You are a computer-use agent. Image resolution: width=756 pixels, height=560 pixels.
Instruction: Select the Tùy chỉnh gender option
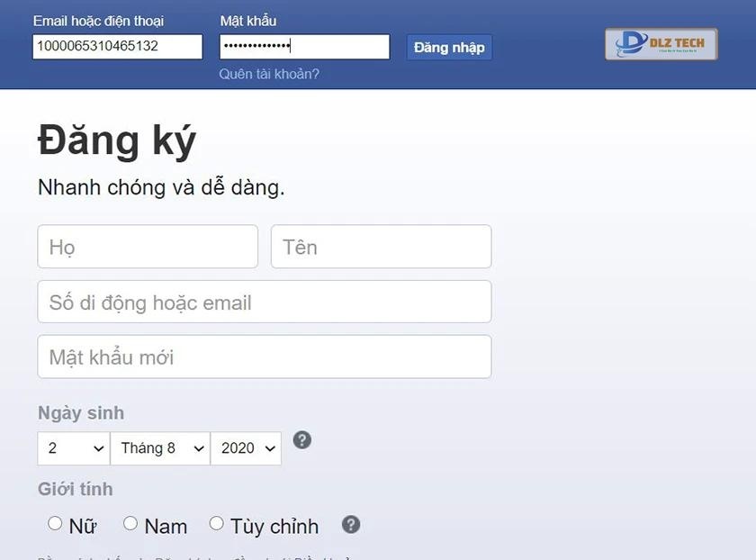[216, 522]
